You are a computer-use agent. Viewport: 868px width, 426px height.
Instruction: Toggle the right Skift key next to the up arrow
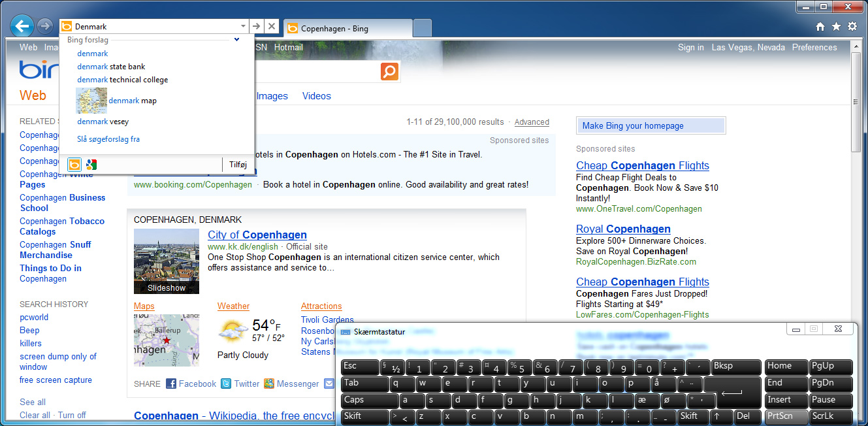(694, 417)
